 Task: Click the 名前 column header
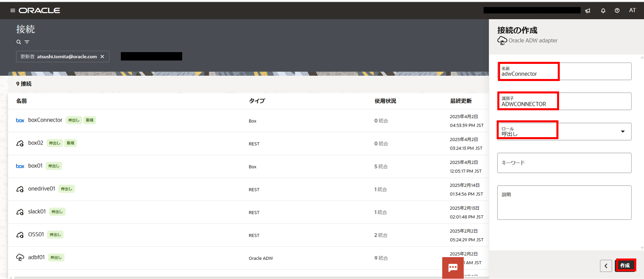coord(21,101)
